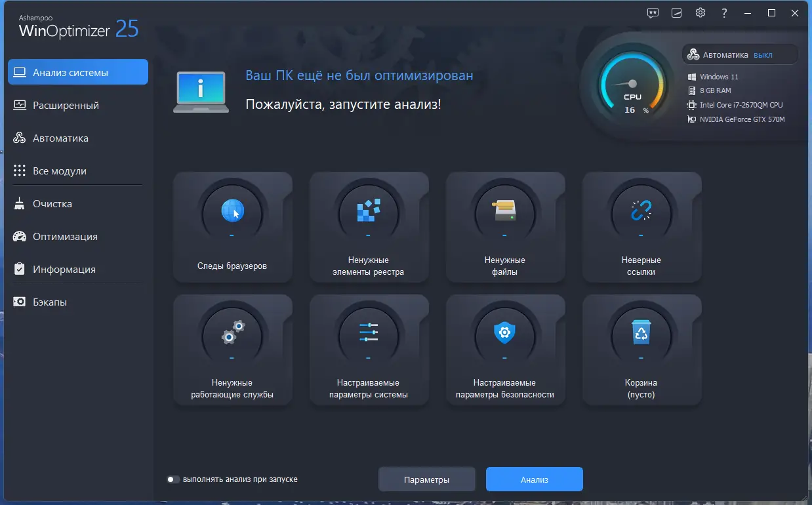The height and width of the screenshot is (505, 812).
Task: Click the CPU usage gauge
Action: click(632, 85)
